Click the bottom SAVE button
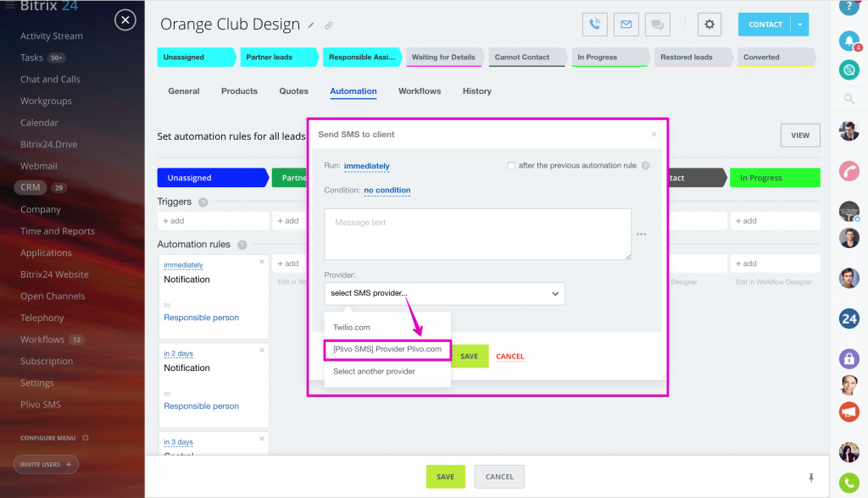 pos(445,477)
